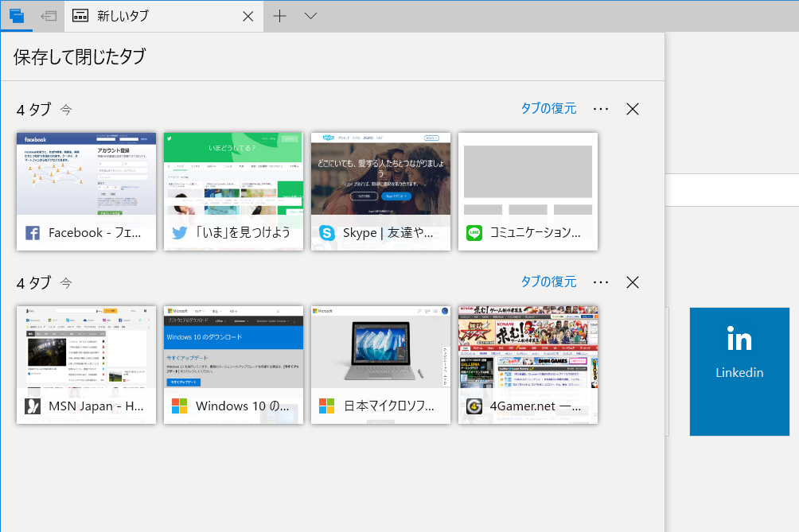Click the set tabs aside icon
The width and height of the screenshot is (799, 532).
pos(49,16)
